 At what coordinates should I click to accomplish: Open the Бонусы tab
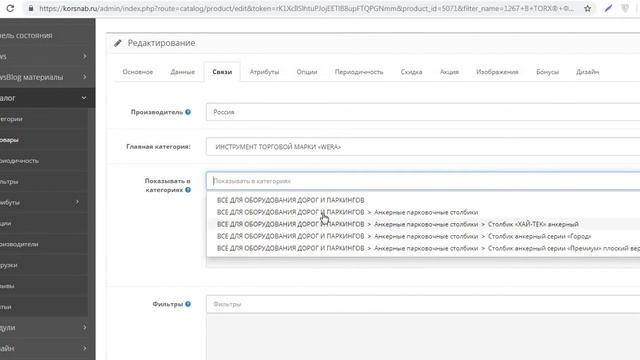click(x=547, y=72)
